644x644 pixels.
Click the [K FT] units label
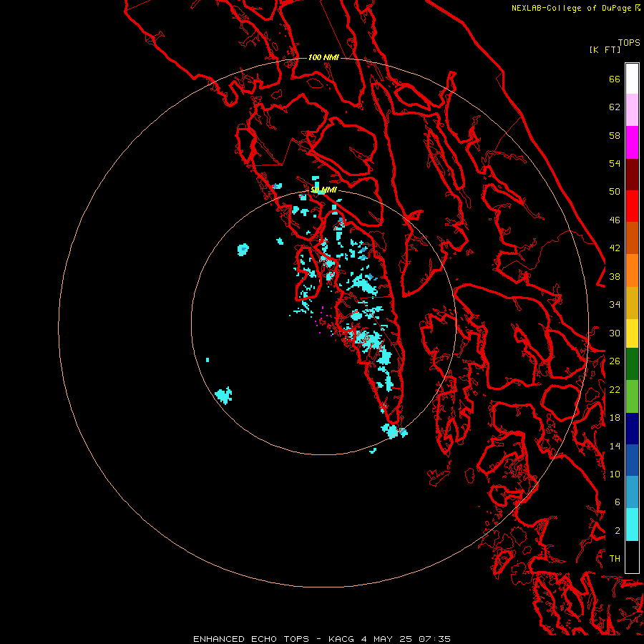[605, 50]
